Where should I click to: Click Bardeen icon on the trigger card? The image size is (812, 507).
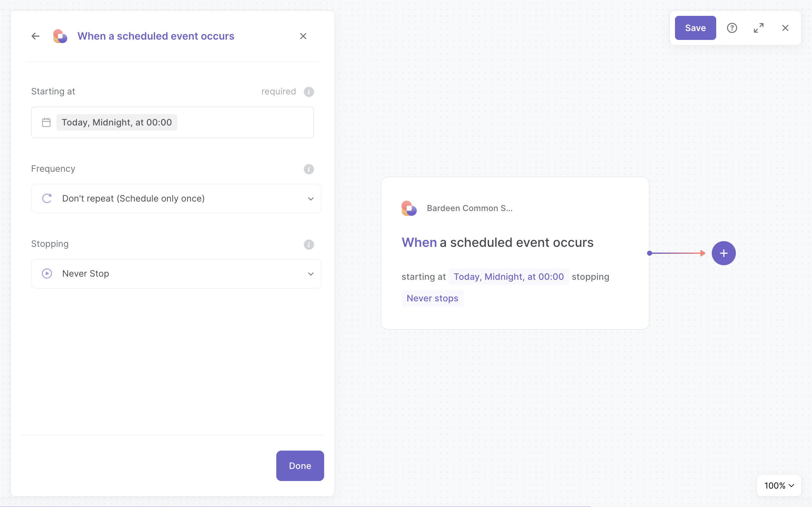[x=409, y=208]
